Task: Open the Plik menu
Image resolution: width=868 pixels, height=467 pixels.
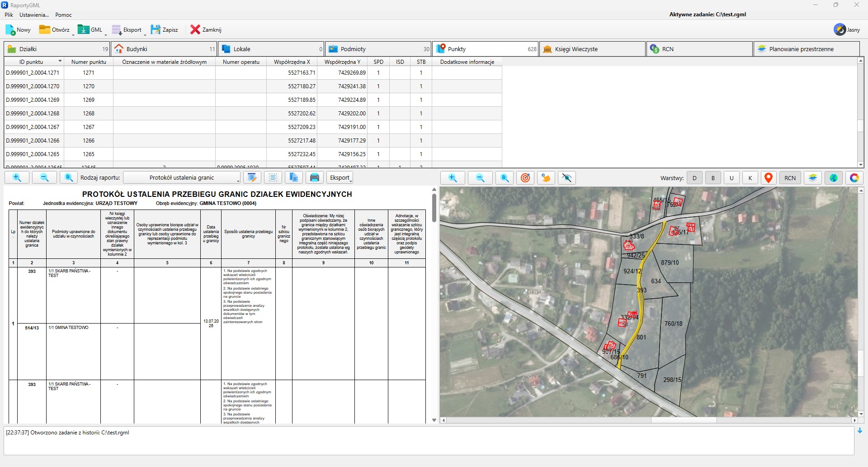Action: pyautogui.click(x=9, y=15)
